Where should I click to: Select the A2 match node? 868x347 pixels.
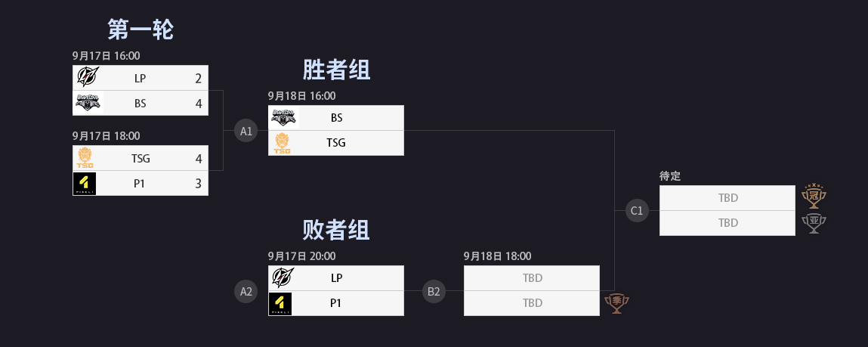(246, 290)
